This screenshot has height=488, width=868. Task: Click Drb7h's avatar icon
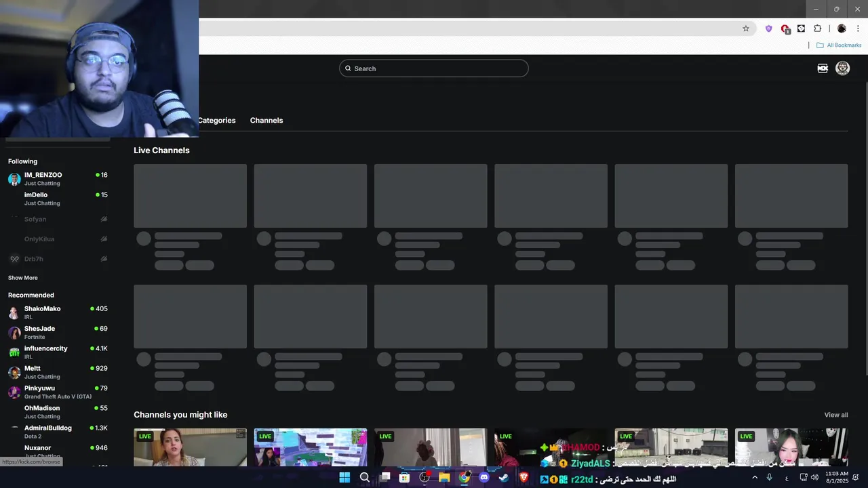pos(14,259)
